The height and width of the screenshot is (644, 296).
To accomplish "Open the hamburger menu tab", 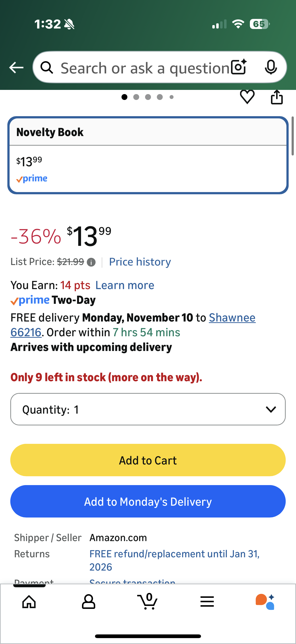I will click(207, 601).
